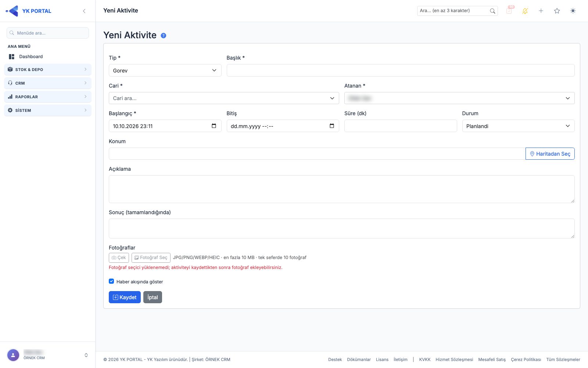Viewport: 588px width, 368px height.
Task: Open the KVKK footer link
Action: [425, 360]
